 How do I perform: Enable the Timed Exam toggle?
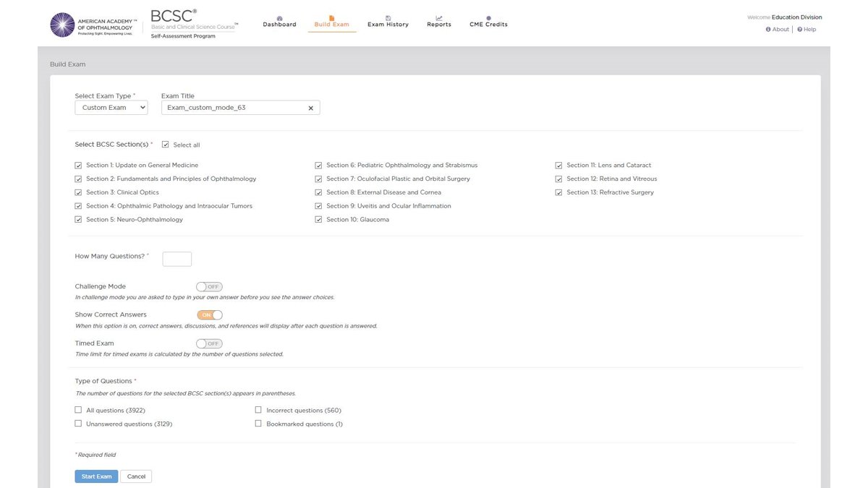(x=209, y=343)
